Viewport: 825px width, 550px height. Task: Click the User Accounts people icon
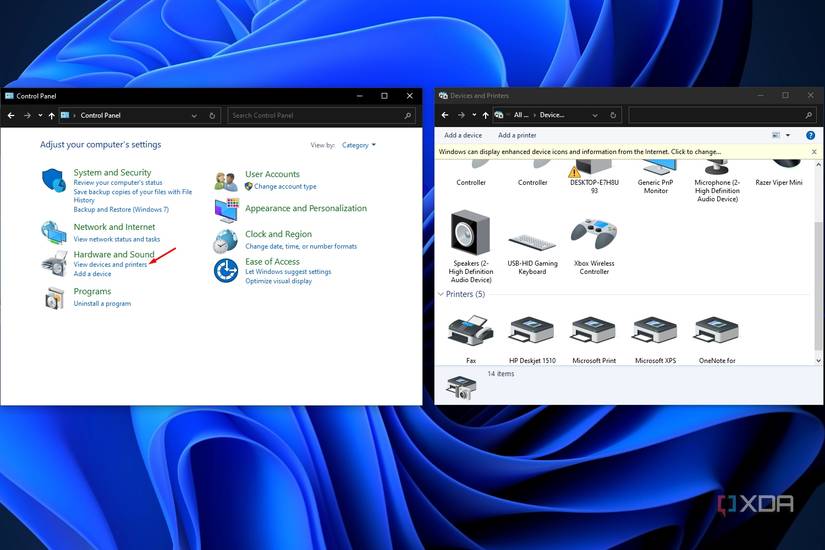(x=226, y=181)
